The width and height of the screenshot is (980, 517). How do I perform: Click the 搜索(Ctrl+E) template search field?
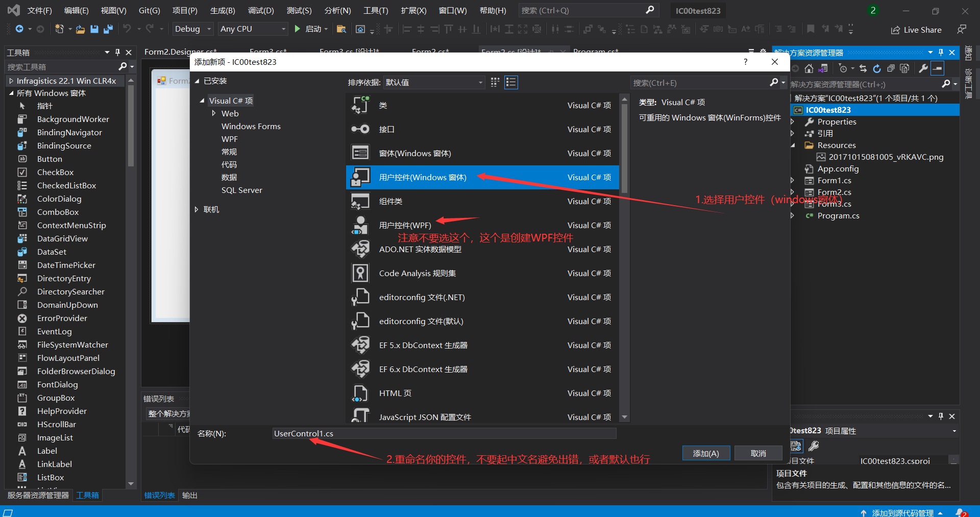click(708, 83)
